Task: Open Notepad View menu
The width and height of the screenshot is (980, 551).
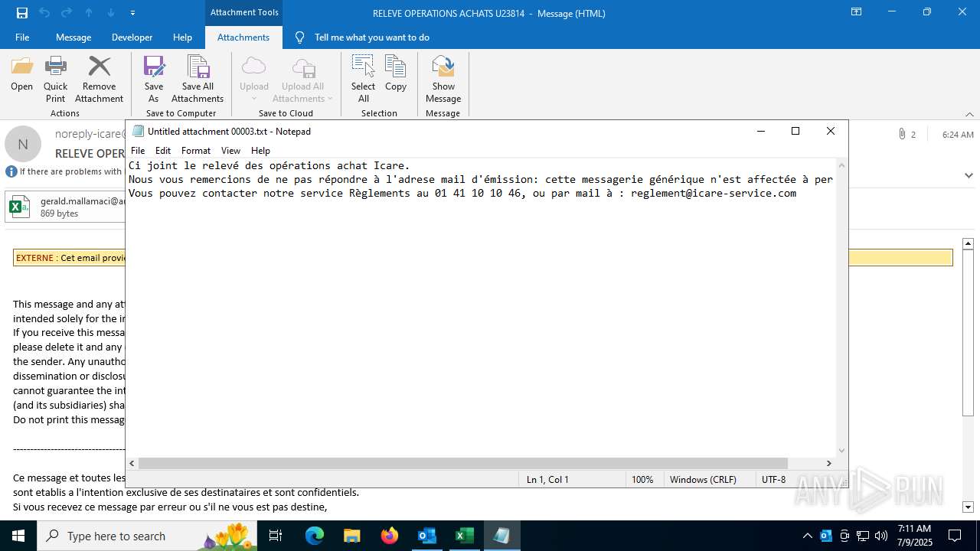Action: point(230,151)
